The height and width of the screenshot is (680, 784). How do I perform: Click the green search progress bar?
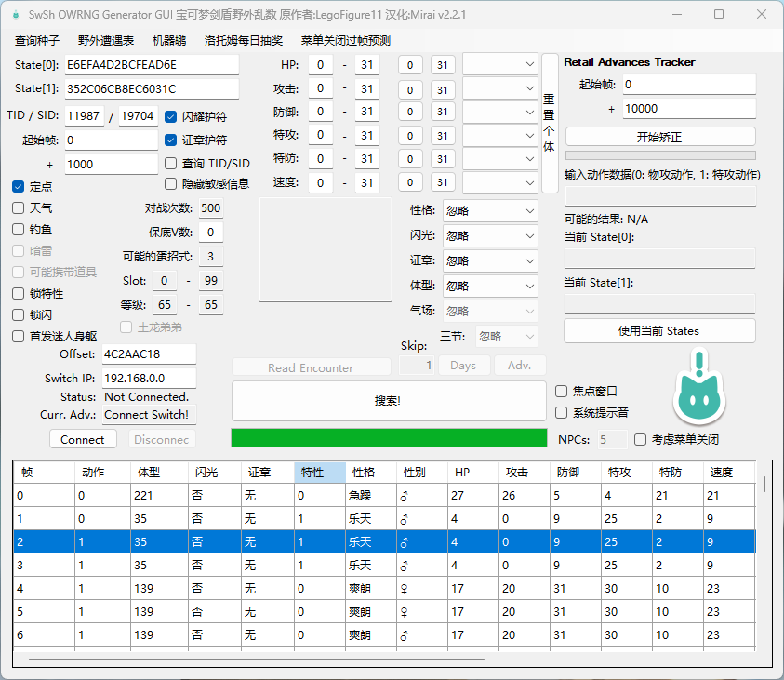tap(389, 437)
